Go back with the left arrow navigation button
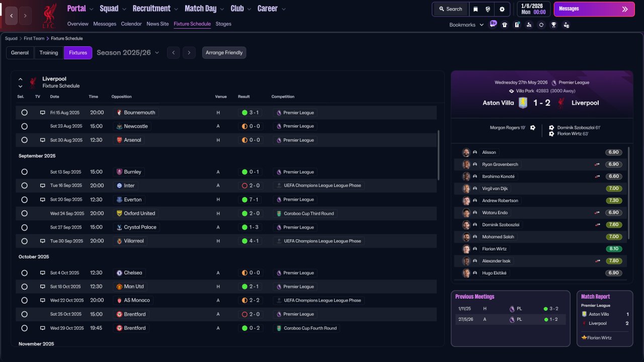The image size is (644, 362). click(12, 16)
